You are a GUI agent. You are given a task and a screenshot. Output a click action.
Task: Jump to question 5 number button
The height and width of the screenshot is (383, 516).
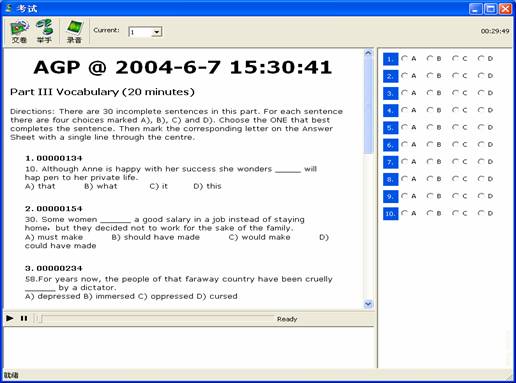[x=390, y=128]
